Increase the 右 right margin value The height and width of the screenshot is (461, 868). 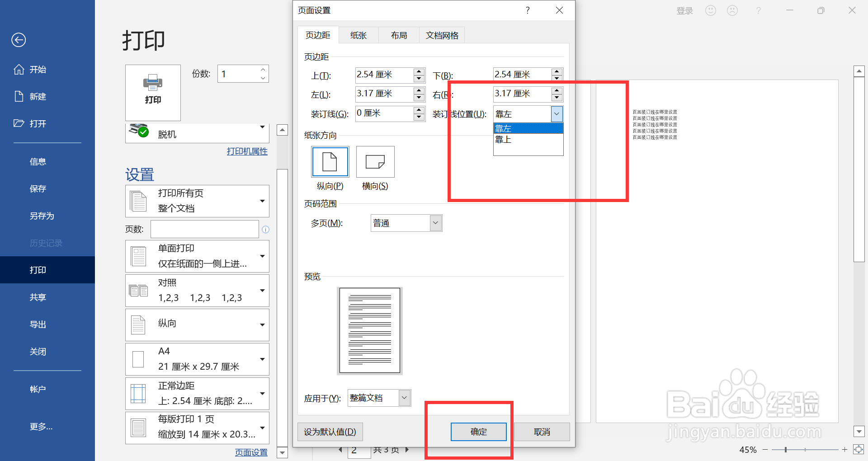pyautogui.click(x=557, y=91)
